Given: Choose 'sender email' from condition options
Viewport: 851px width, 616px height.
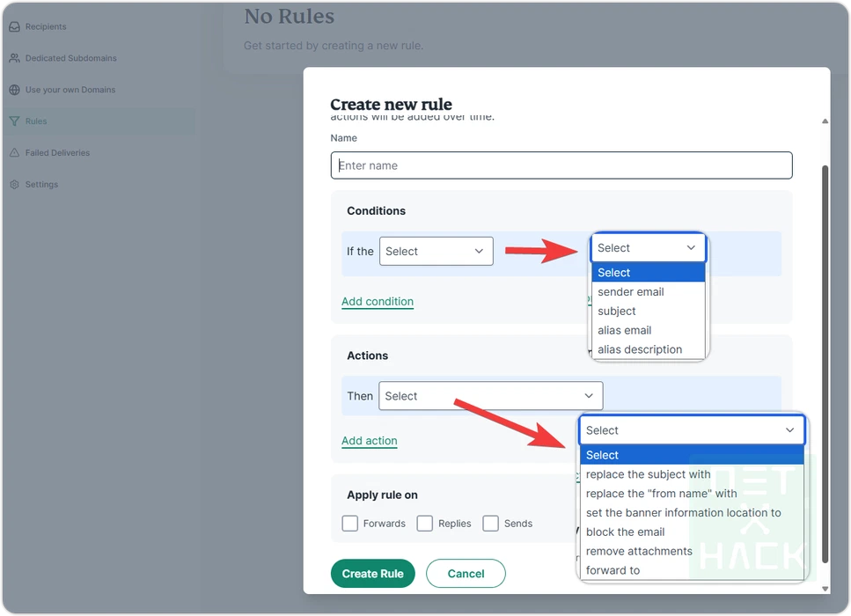Looking at the screenshot, I should tap(631, 292).
